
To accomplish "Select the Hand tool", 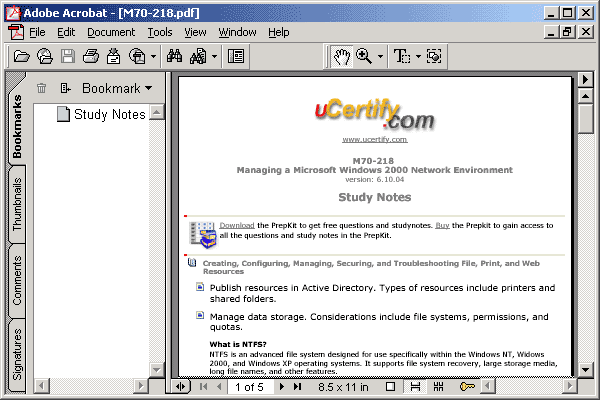I will click(x=342, y=56).
